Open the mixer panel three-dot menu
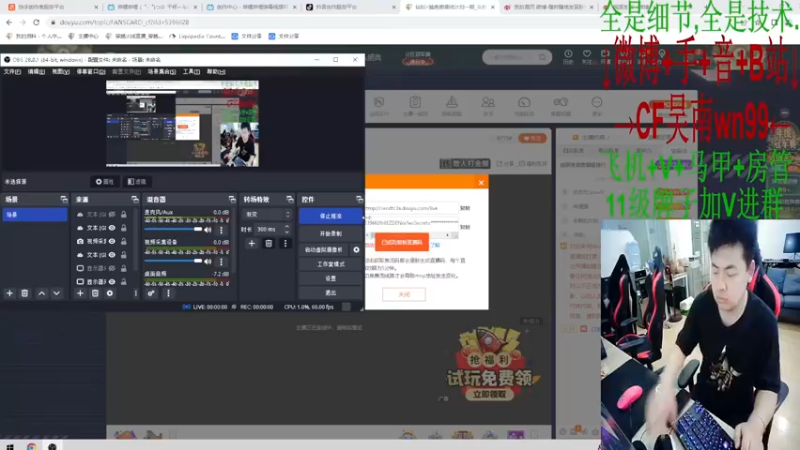The height and width of the screenshot is (450, 800). coord(168,293)
